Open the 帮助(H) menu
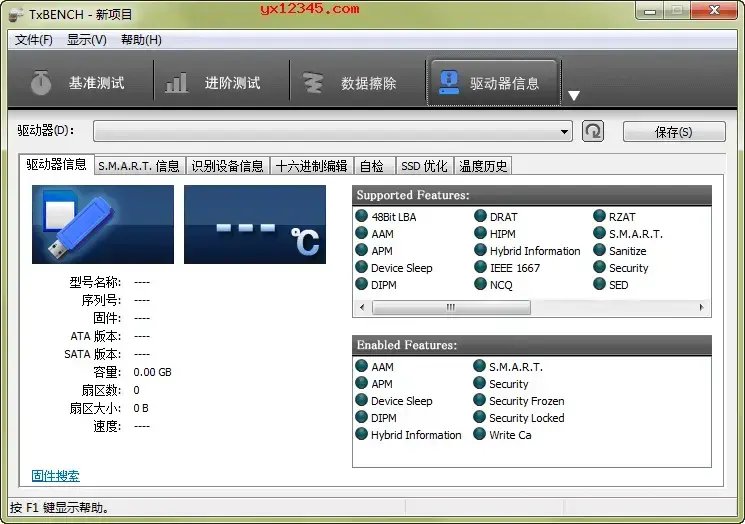This screenshot has height=524, width=745. pos(141,40)
